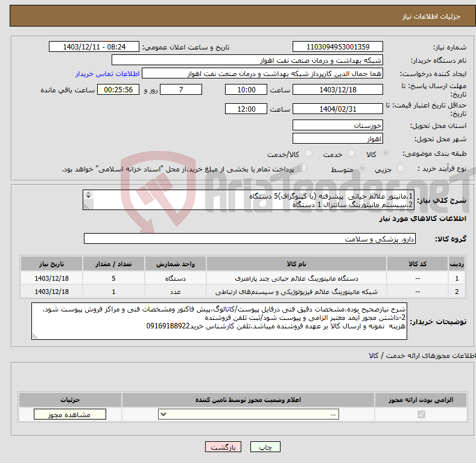Click scroll up arrow in شرح کلی نیاز box
Image resolution: width=476 pixels, height=463 pixels.
[x=88, y=193]
